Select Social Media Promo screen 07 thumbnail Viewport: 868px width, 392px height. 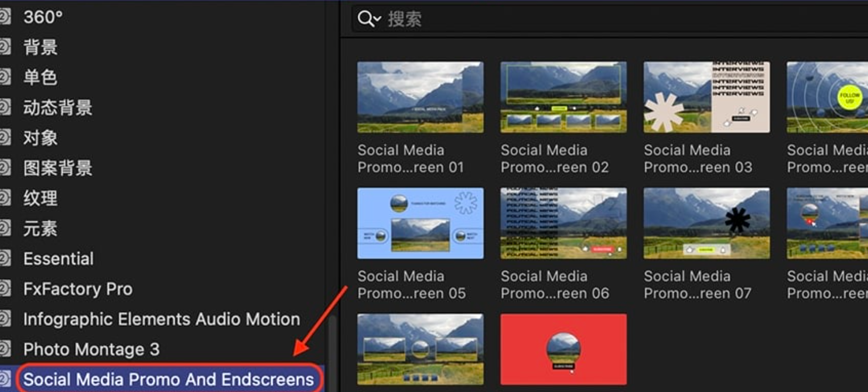point(707,223)
